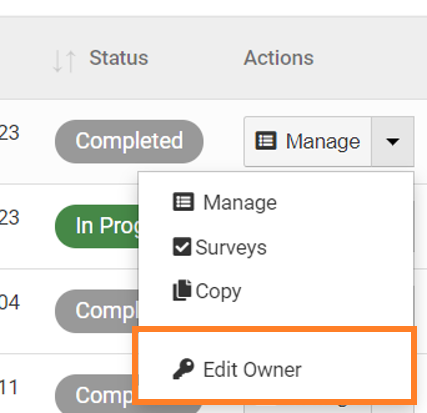Click the list icon on the Manage button
This screenshot has height=413, width=427.
point(266,141)
